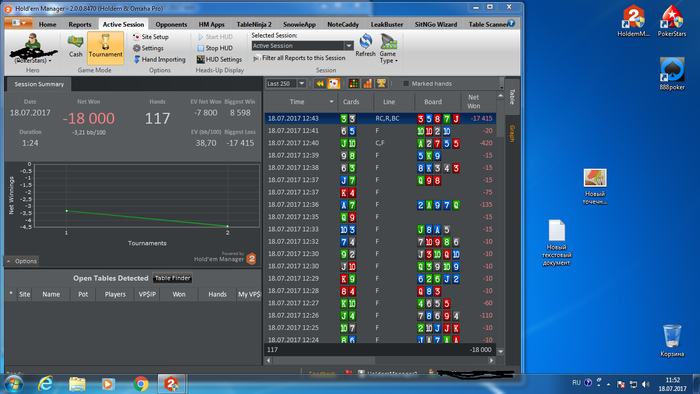Click the playing cards hands-view icon
The height and width of the screenshot is (394, 700).
click(333, 83)
